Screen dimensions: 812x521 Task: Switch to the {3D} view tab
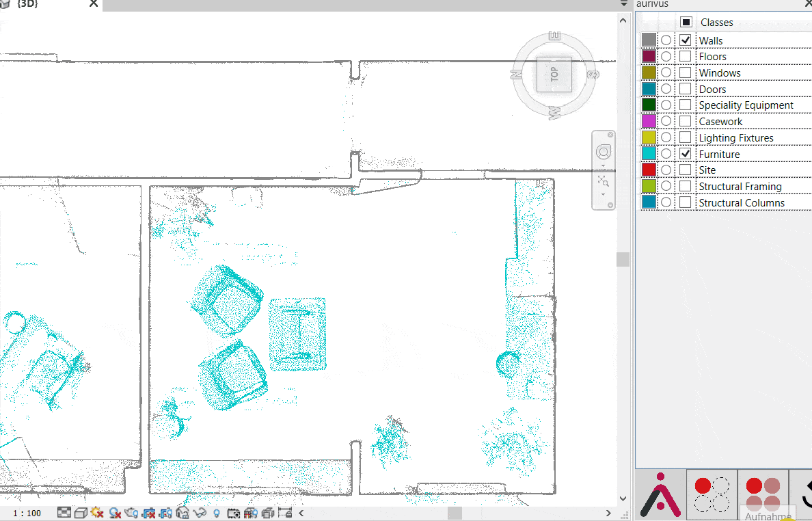(27, 5)
